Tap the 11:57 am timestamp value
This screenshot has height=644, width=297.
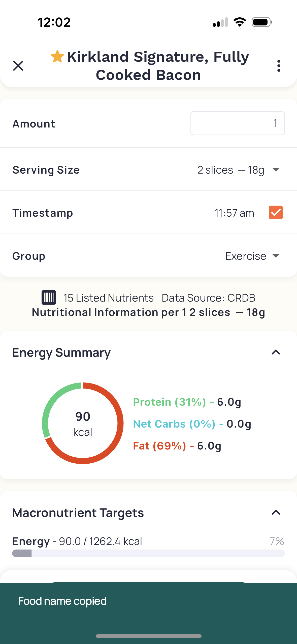tap(234, 213)
